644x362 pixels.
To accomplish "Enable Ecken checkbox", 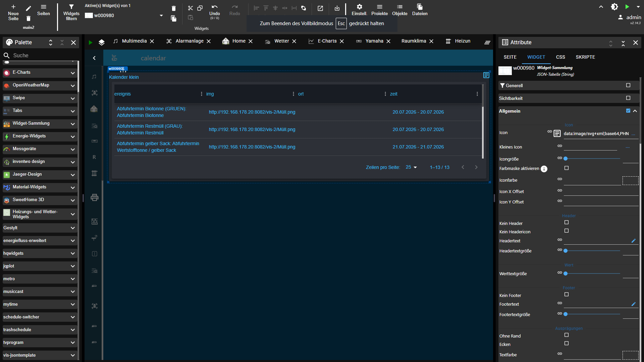I will click(x=567, y=343).
